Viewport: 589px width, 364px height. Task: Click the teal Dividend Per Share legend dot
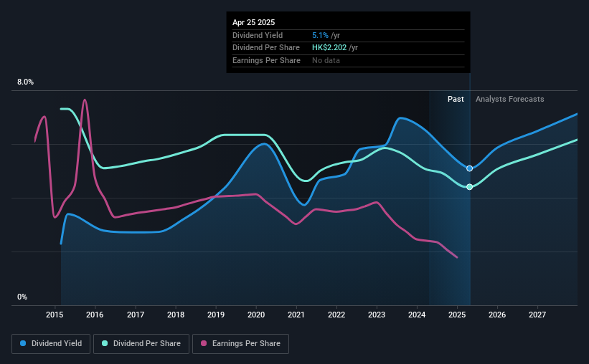pos(105,343)
